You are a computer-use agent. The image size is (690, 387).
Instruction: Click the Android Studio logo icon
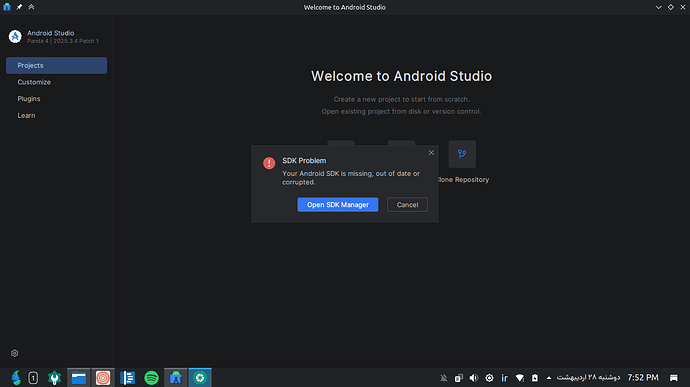click(15, 37)
